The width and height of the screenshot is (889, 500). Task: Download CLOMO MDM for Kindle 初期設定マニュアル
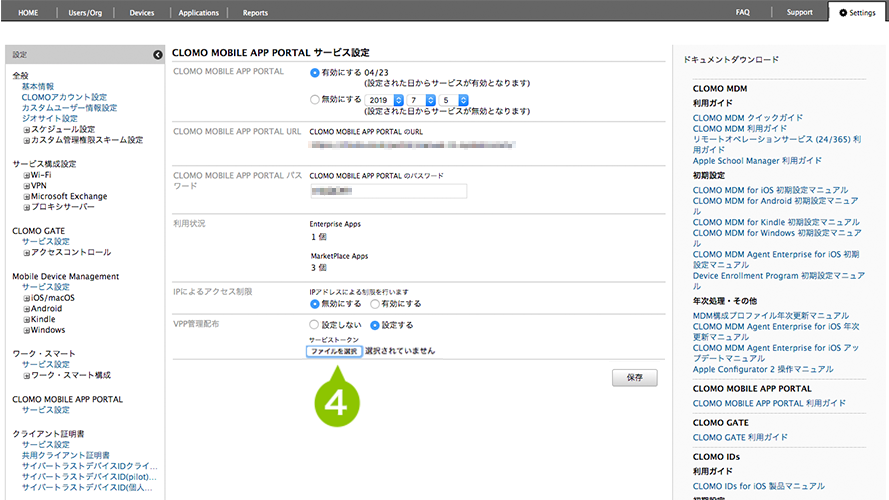pos(776,222)
